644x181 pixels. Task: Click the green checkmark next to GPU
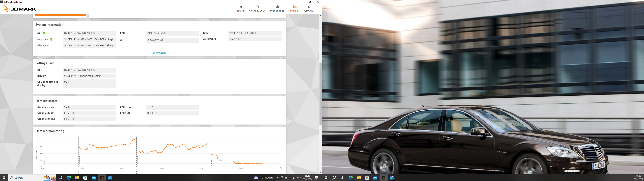44,33
